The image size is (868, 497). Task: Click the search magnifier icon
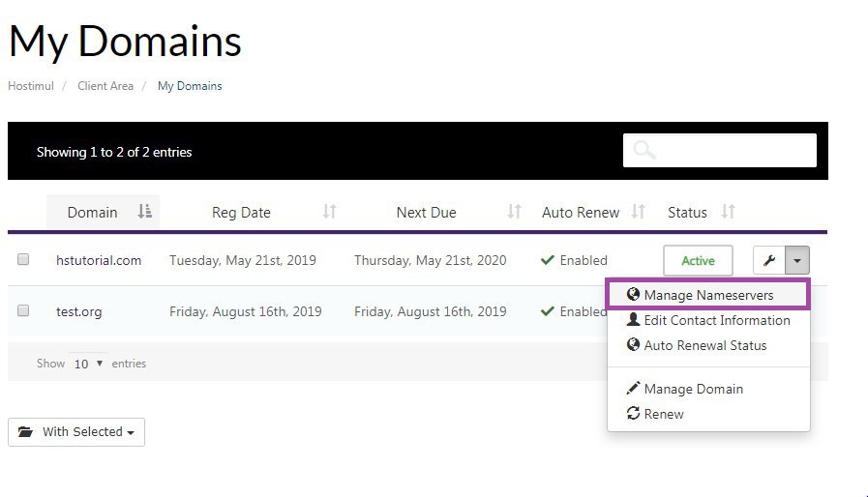[x=644, y=151]
